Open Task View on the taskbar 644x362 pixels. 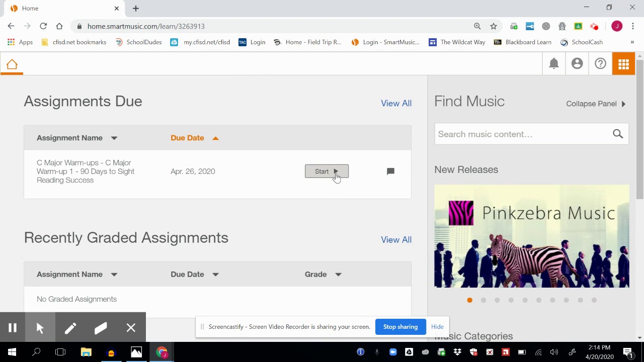tap(60, 352)
